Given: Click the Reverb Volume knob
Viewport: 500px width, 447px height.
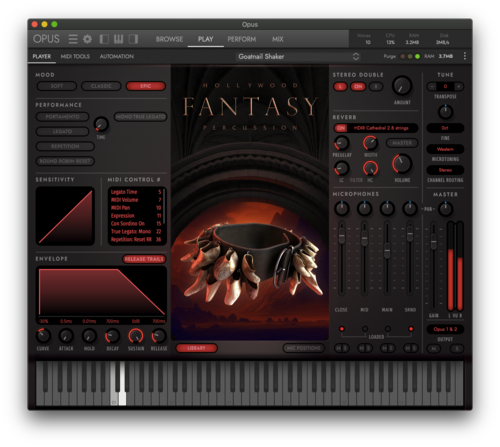Looking at the screenshot, I should click(x=402, y=164).
